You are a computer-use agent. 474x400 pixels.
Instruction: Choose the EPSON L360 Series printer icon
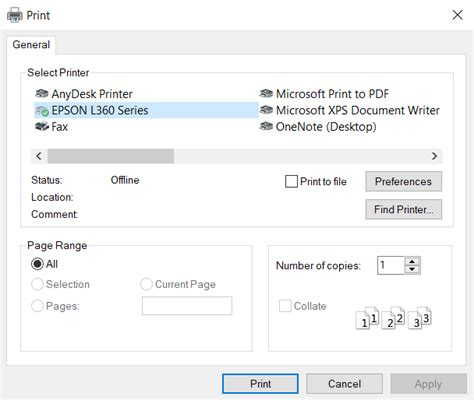42,111
